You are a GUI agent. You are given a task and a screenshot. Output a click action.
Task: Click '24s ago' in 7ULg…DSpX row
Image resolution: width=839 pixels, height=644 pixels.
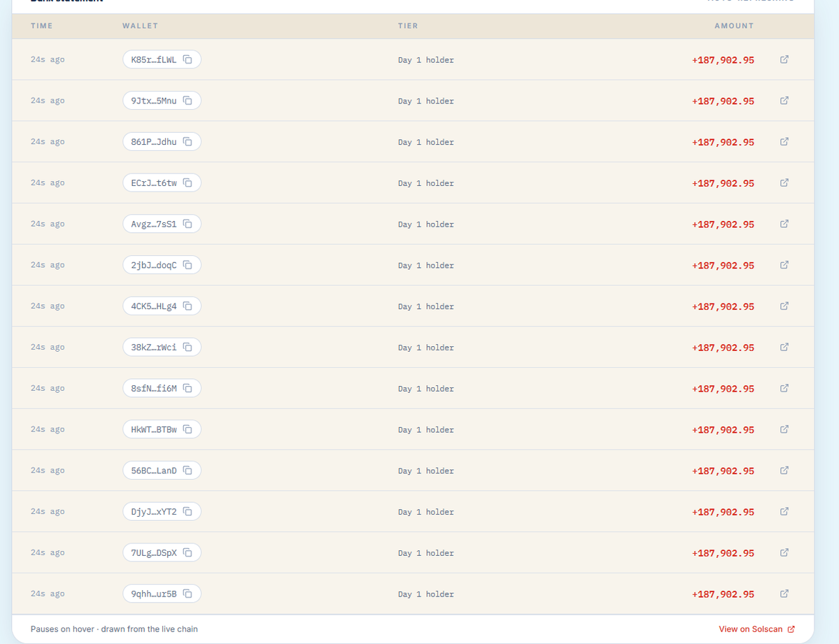pyautogui.click(x=48, y=552)
